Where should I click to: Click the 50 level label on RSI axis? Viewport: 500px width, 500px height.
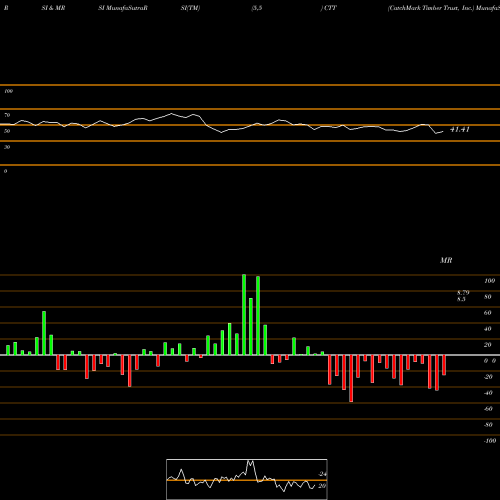[7, 131]
